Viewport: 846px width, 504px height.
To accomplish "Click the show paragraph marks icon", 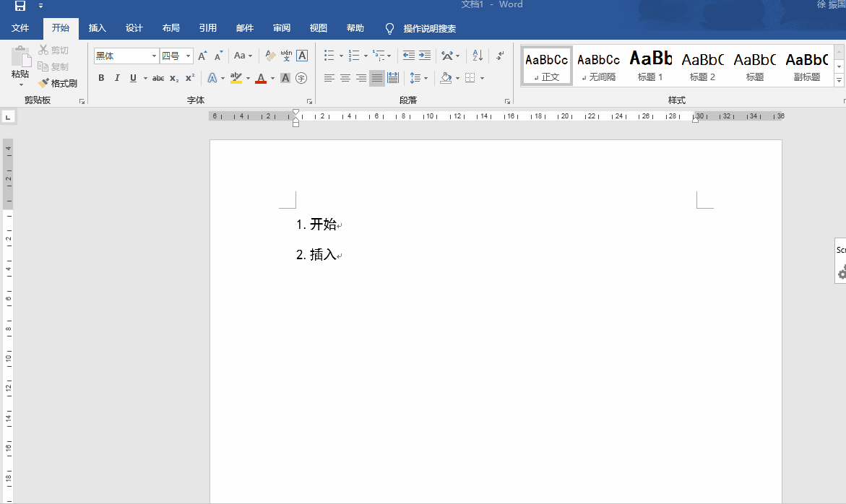I will pyautogui.click(x=501, y=56).
